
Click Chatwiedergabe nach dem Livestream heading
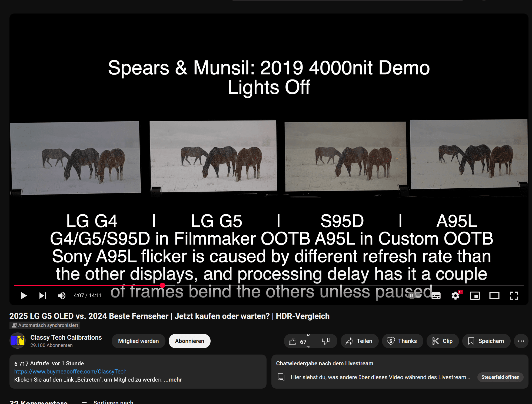click(x=325, y=363)
